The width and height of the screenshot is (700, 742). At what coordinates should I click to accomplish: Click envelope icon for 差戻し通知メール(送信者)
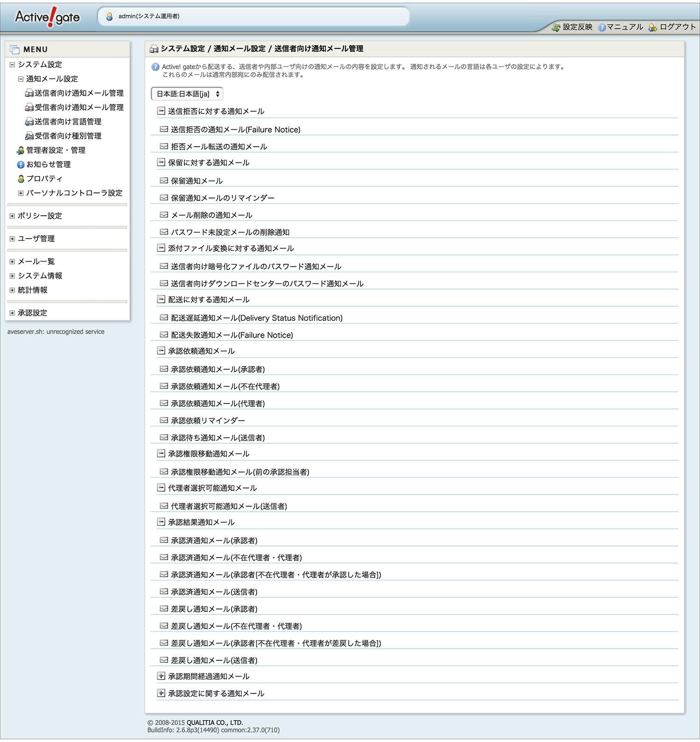[164, 660]
